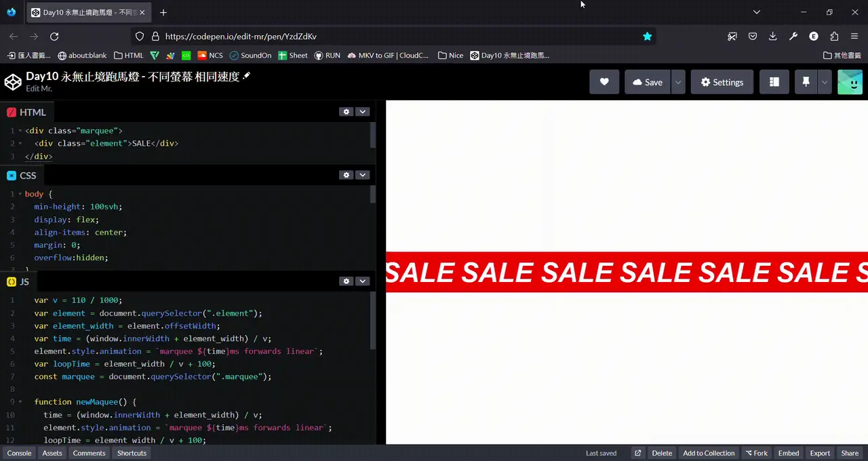
Task: Select the CSS editor panel title
Action: (x=22, y=176)
